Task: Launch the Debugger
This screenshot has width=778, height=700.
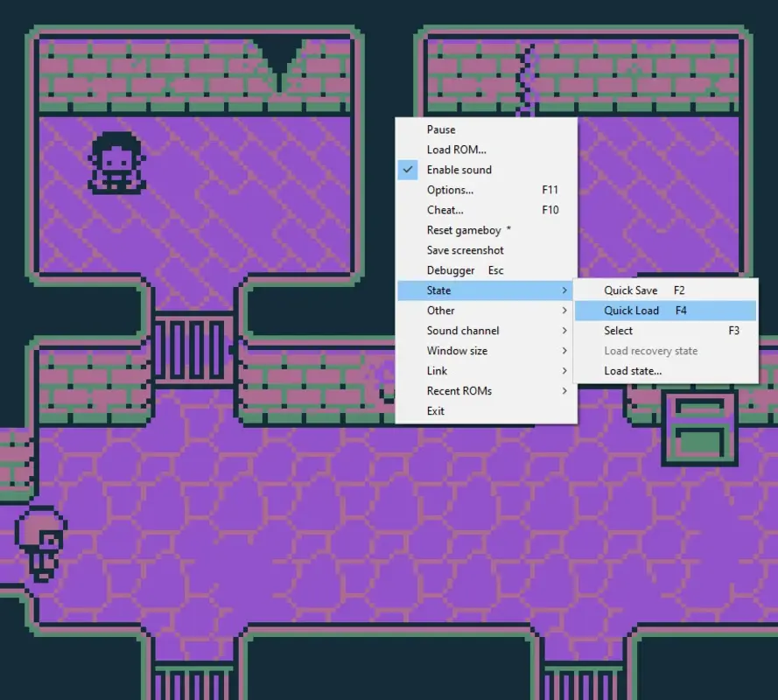Action: coord(450,269)
